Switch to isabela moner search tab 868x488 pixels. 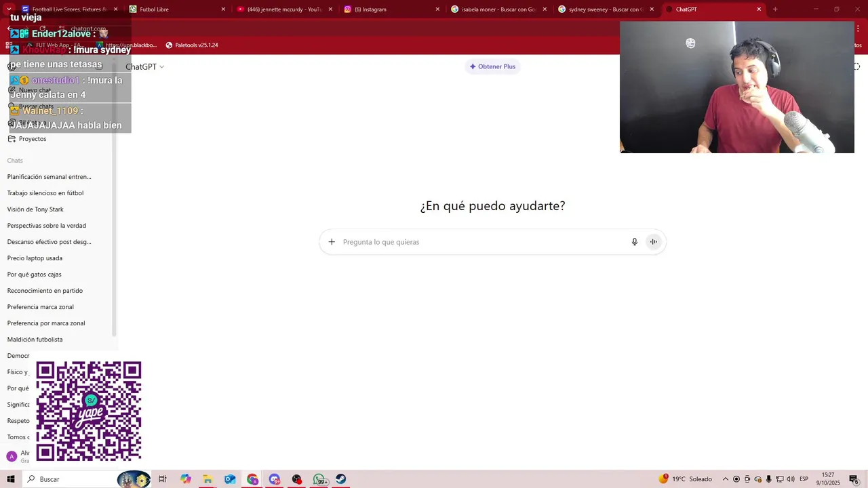[498, 9]
